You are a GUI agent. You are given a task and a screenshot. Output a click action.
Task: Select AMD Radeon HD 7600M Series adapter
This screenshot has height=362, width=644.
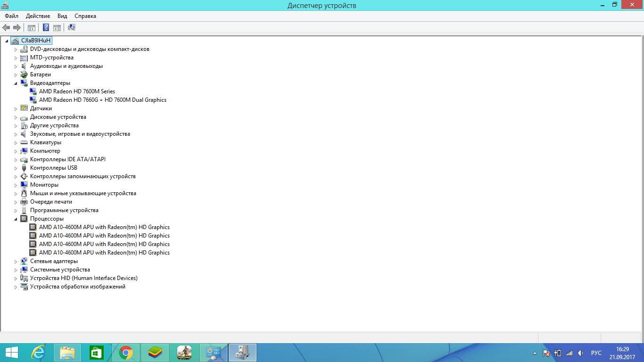[77, 91]
